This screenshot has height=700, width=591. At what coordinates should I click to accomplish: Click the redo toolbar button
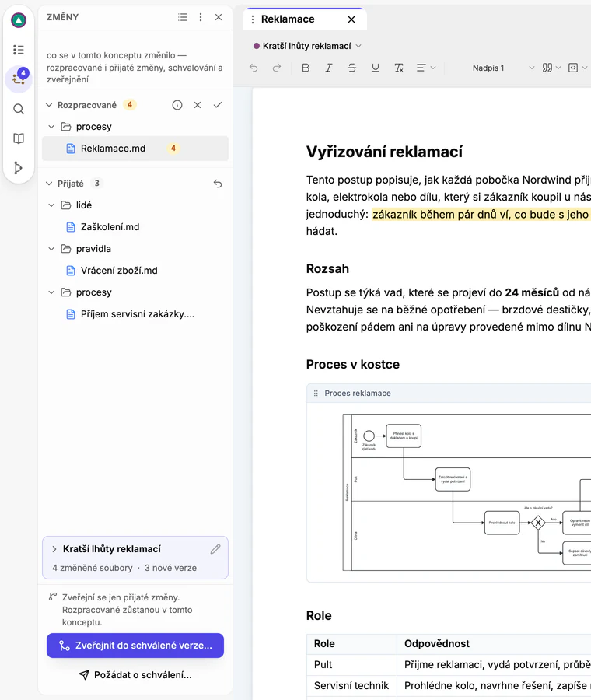tap(277, 68)
